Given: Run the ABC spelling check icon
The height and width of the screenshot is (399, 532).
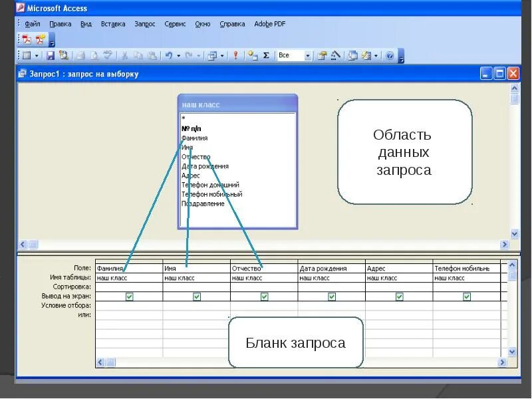Looking at the screenshot, I should pos(108,55).
